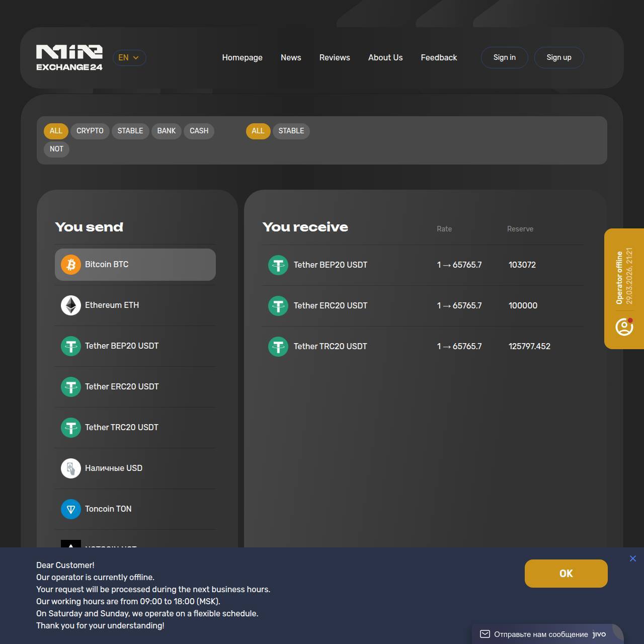
Task: Open the operator chat avatar icon
Action: 624,327
